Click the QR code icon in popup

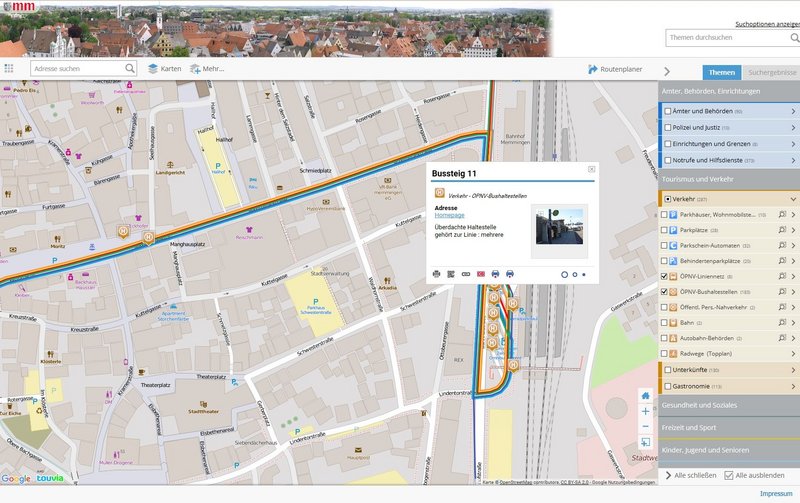(451, 273)
